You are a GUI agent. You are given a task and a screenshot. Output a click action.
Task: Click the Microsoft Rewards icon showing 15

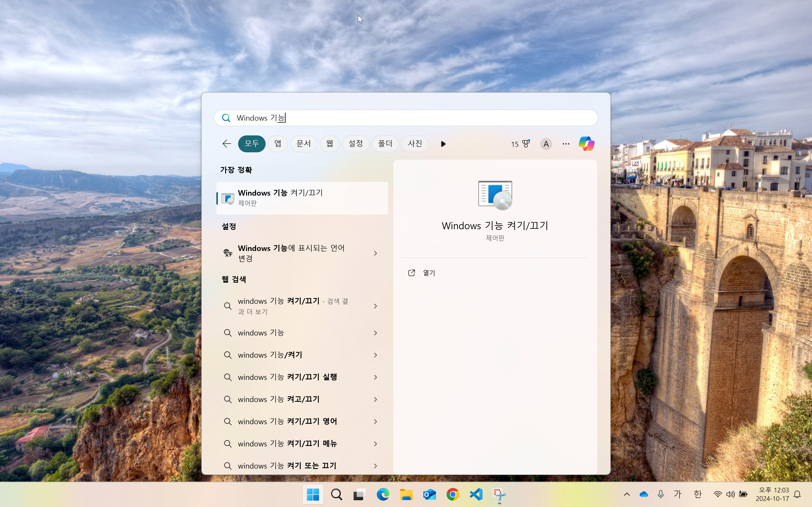pyautogui.click(x=520, y=143)
